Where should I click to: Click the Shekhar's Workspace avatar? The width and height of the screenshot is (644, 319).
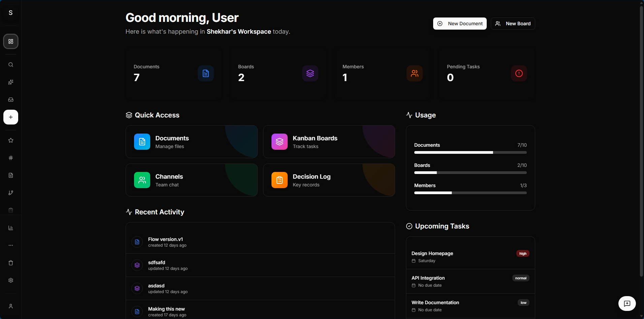pos(10,13)
